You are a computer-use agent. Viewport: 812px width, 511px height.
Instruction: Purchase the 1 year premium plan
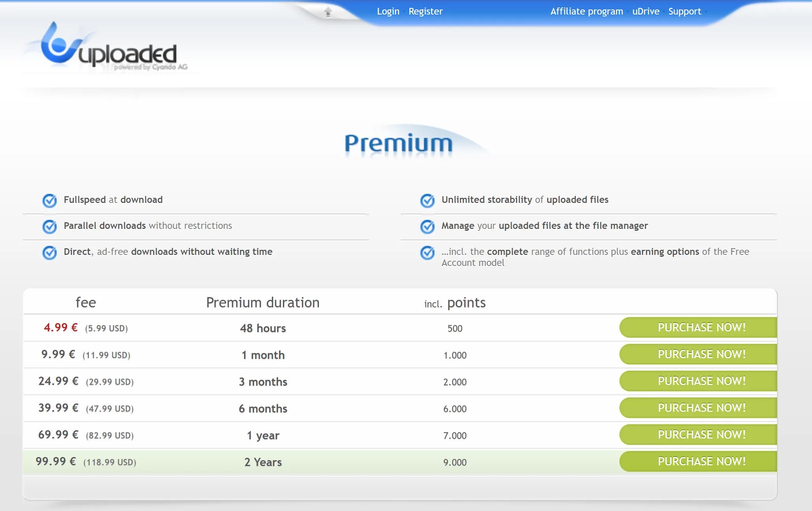(x=701, y=435)
